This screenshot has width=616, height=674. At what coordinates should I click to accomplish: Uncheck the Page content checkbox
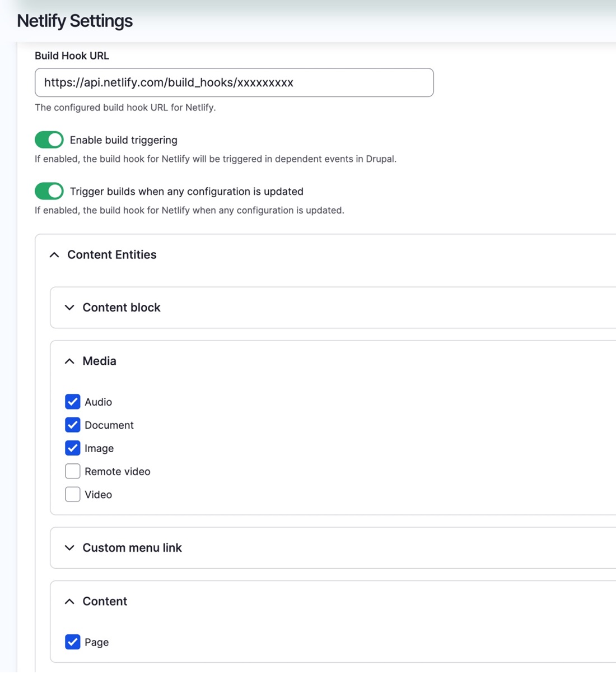click(x=72, y=642)
